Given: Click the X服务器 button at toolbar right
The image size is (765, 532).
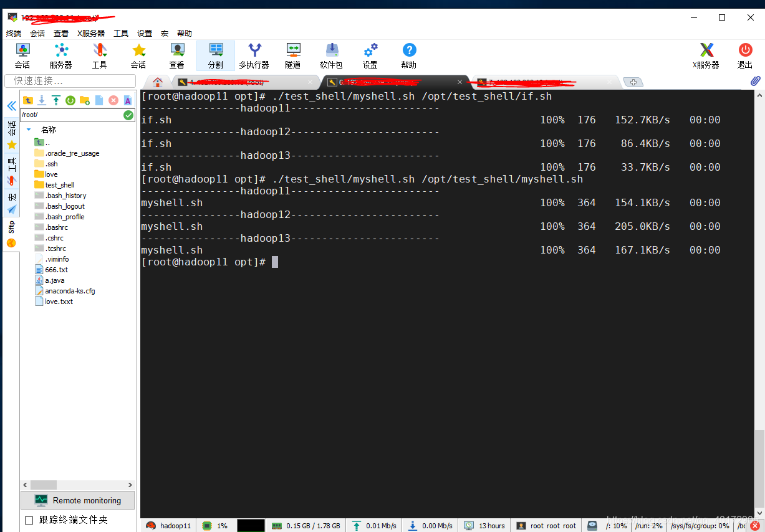Looking at the screenshot, I should 706,55.
